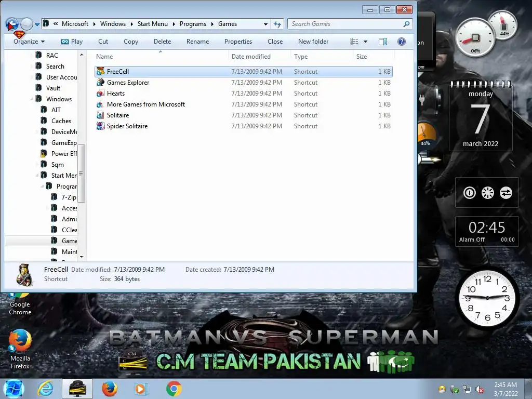Sort by the Type column header
The width and height of the screenshot is (532, 399).
coord(322,56)
